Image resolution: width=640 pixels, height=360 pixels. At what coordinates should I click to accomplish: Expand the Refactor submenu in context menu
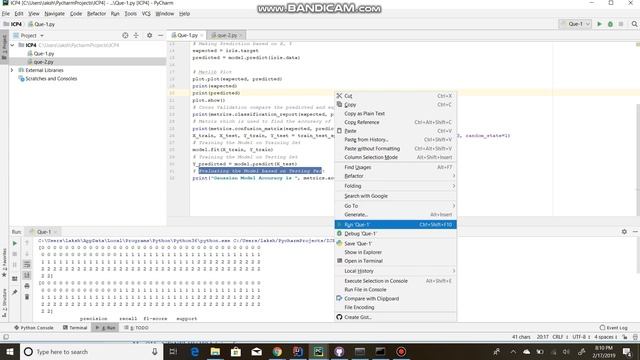pos(396,176)
